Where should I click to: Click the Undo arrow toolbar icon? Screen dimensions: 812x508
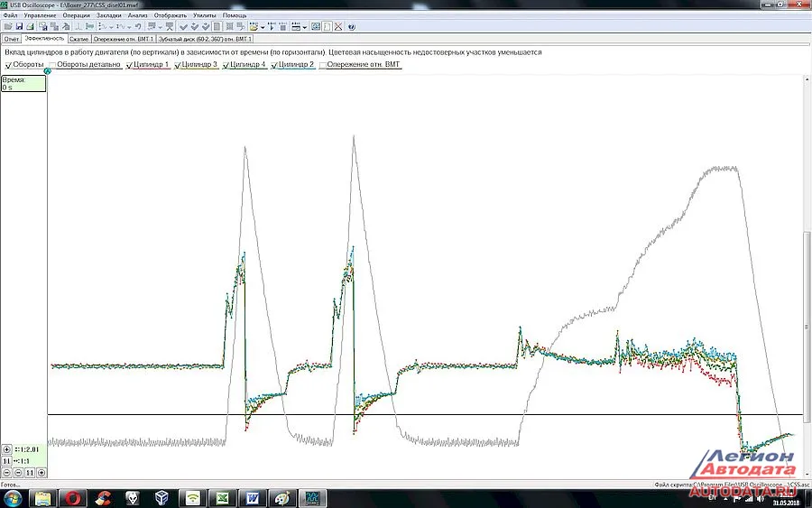(x=137, y=27)
